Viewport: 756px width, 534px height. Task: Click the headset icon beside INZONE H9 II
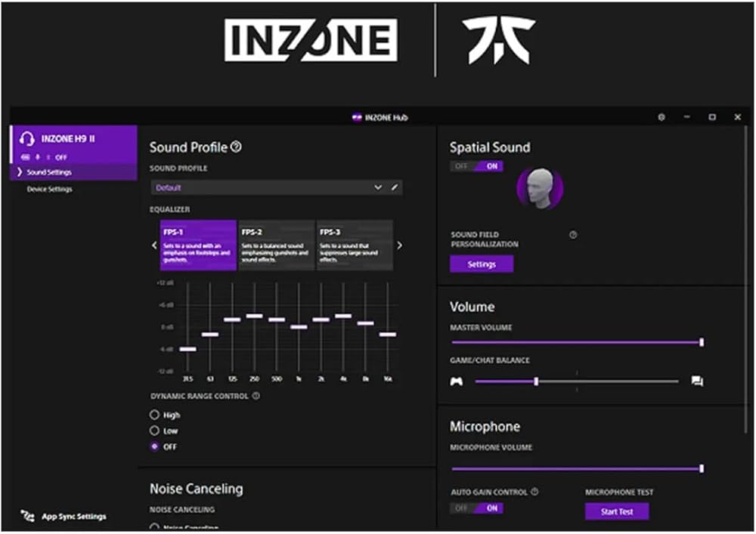(27, 139)
